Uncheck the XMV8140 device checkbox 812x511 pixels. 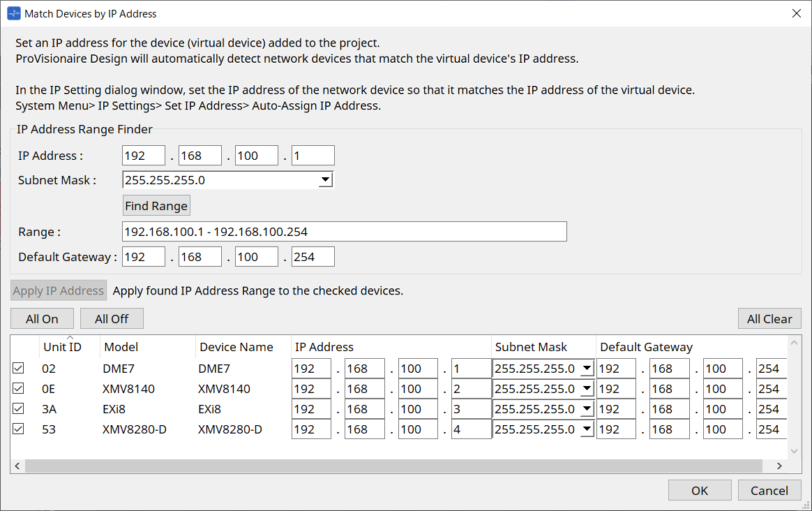18,388
